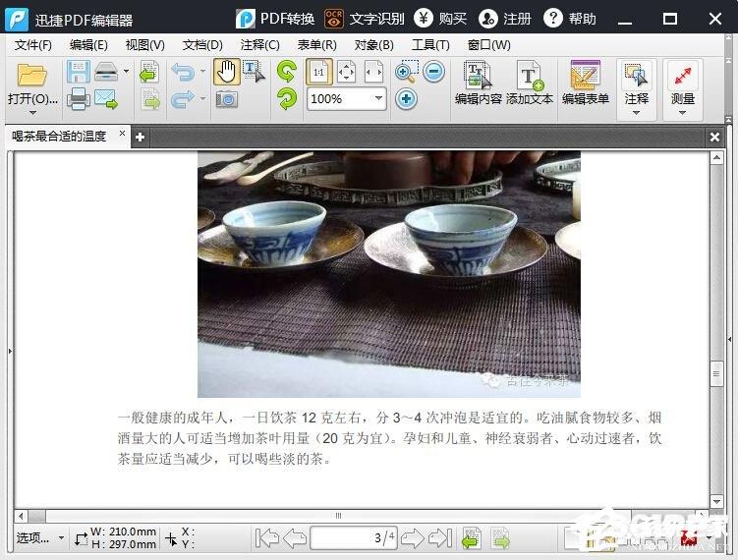Screen dimensions: 738x560
Task: Go to previous page arrow
Action: click(x=296, y=537)
